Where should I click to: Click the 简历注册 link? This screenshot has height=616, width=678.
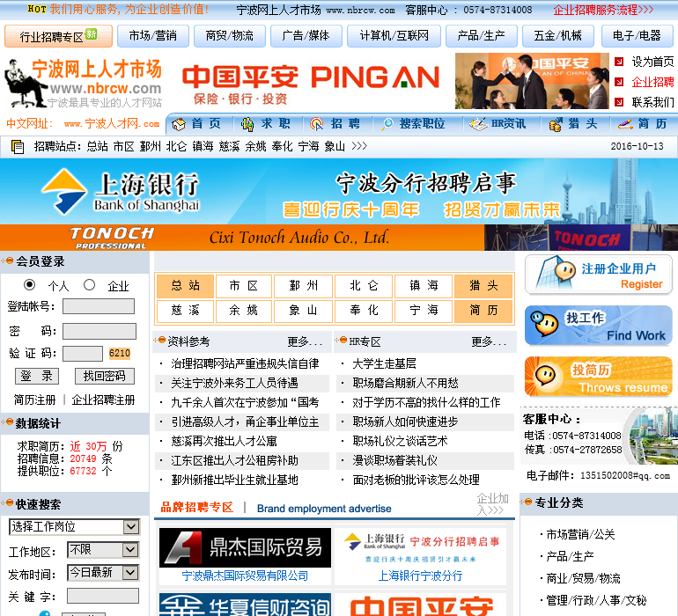click(34, 400)
